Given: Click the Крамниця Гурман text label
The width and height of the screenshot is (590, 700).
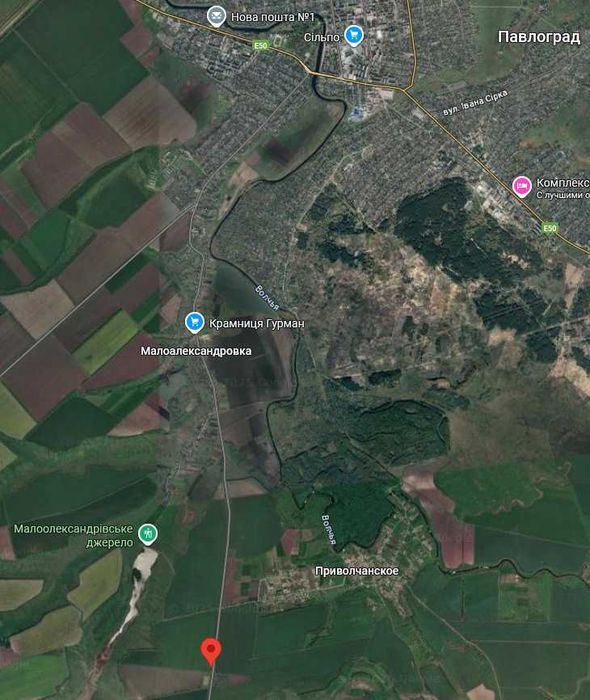Looking at the screenshot, I should (x=257, y=323).
